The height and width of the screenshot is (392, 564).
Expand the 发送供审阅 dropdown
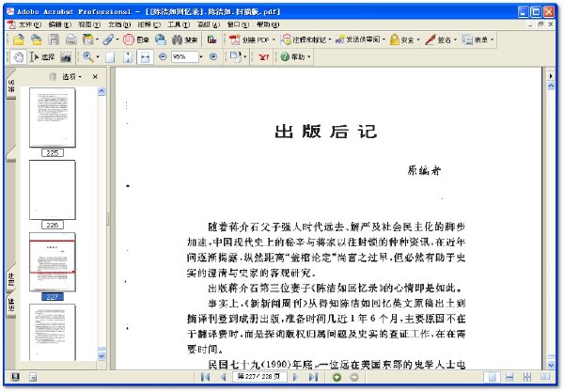384,39
